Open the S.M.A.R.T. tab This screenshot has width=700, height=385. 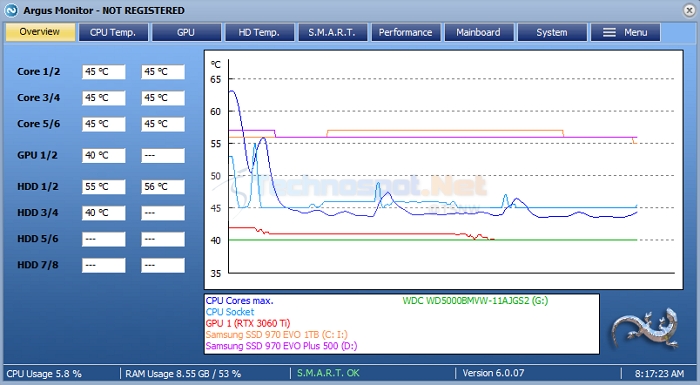[x=332, y=33]
